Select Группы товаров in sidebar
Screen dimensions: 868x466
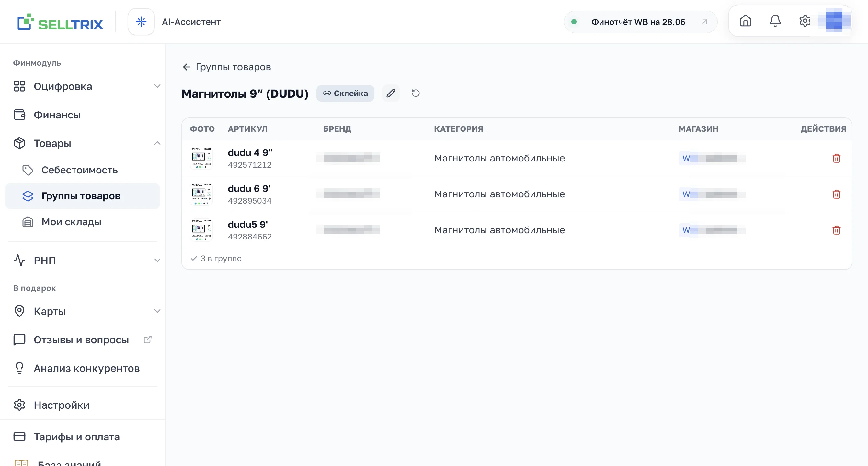pyautogui.click(x=83, y=196)
